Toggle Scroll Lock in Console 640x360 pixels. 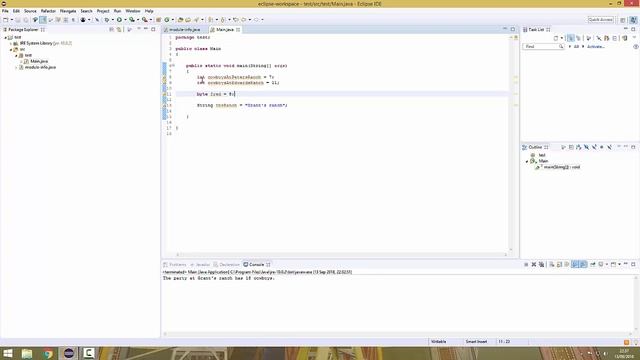[559, 264]
